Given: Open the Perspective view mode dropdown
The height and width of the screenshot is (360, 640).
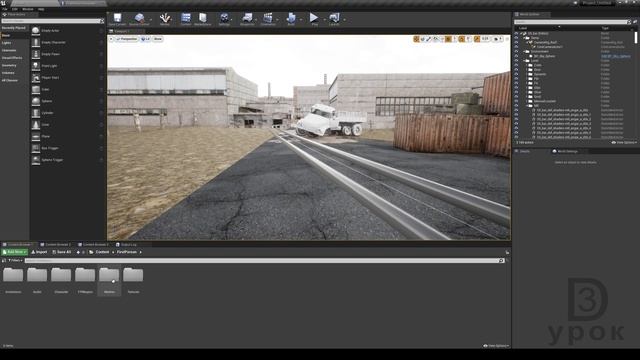Looking at the screenshot, I should tap(127, 39).
